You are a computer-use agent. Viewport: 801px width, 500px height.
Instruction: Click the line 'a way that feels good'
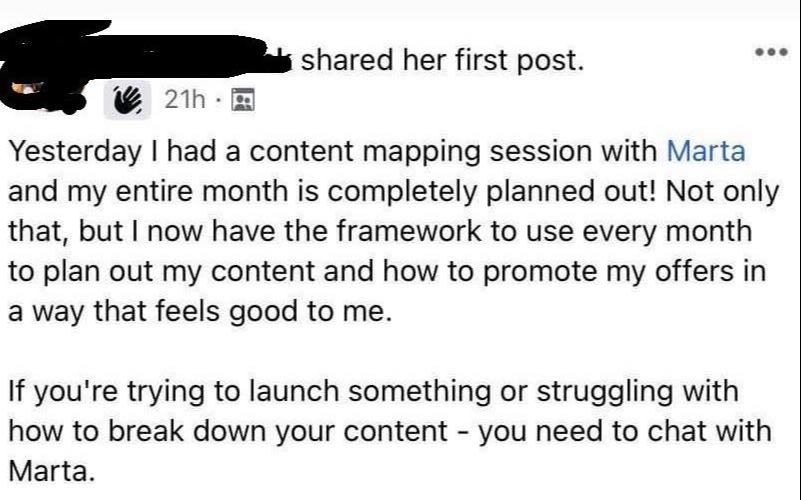click(x=200, y=312)
